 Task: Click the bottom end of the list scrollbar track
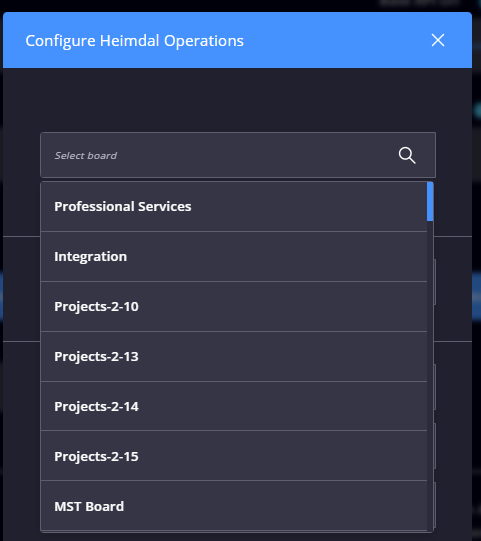pos(430,526)
